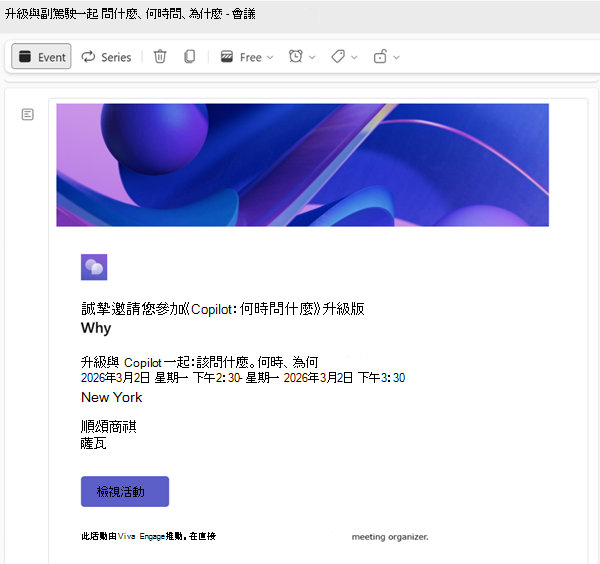
Task: Click the 'New York' location text
Action: [x=111, y=397]
